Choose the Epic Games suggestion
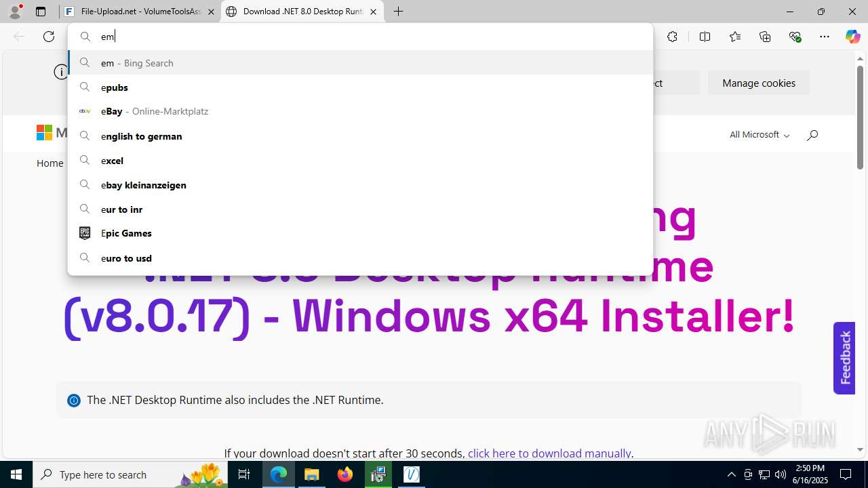The image size is (868, 488). pos(360,233)
